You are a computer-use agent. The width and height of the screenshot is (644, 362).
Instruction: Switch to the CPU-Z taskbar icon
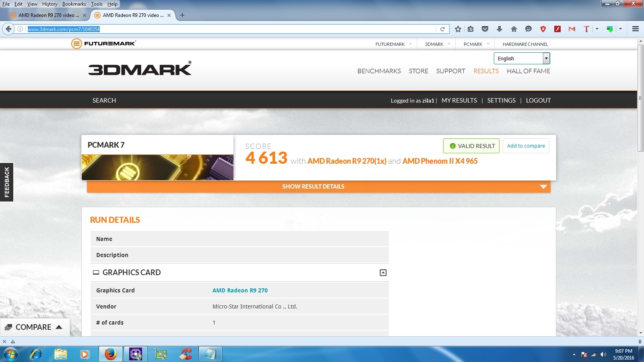pyautogui.click(x=136, y=354)
